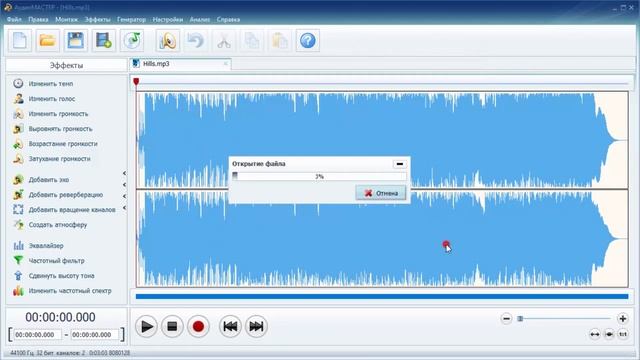
Task: Click the zoom to selection icon
Action: [609, 335]
